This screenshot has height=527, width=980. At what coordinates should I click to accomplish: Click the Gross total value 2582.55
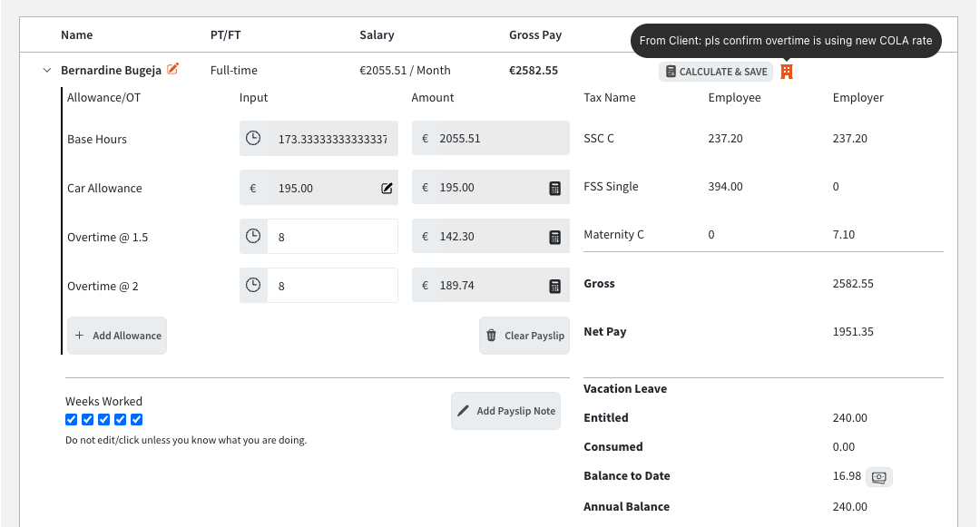coord(853,284)
